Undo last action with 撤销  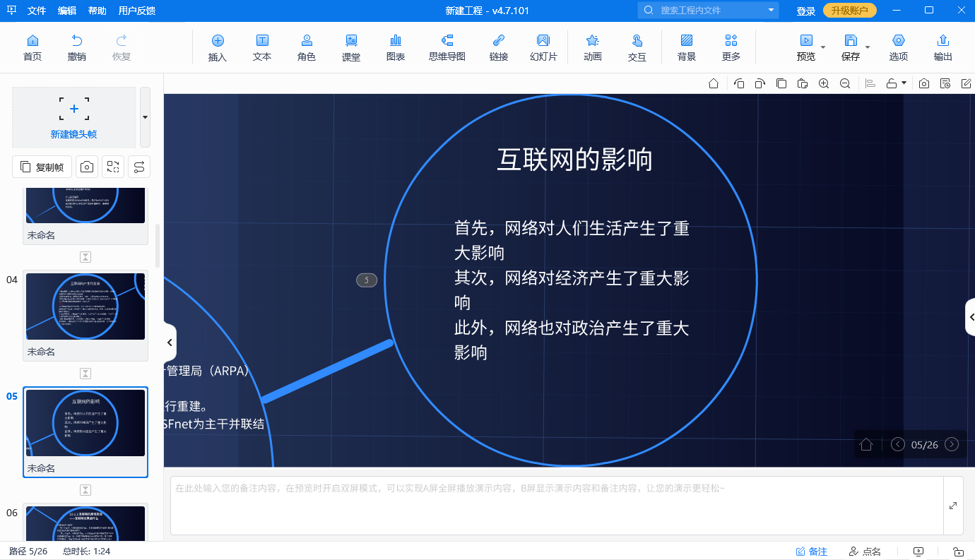(x=77, y=48)
